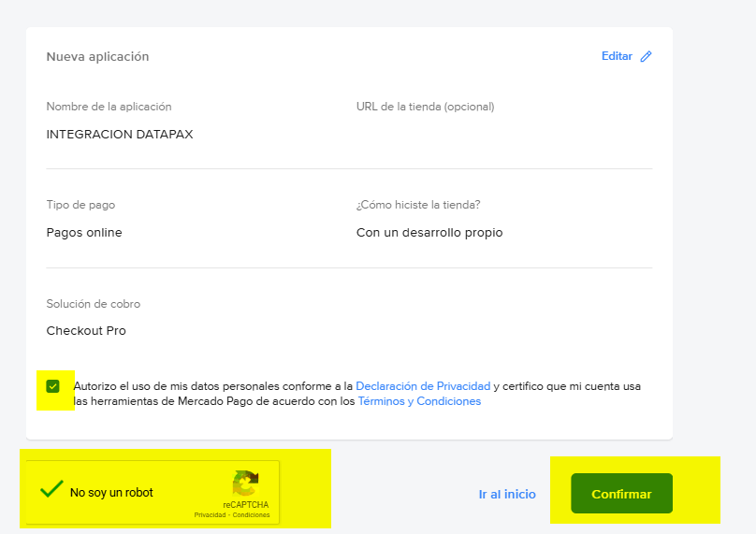Screen dimensions: 756x534
Task: Click Condiciones link in reCAPTCHA widget
Action: [251, 515]
